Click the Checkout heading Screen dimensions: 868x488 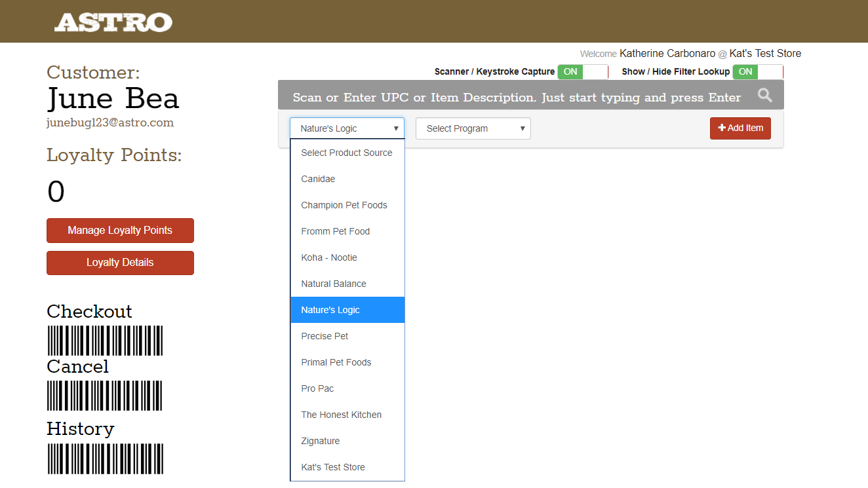click(89, 311)
